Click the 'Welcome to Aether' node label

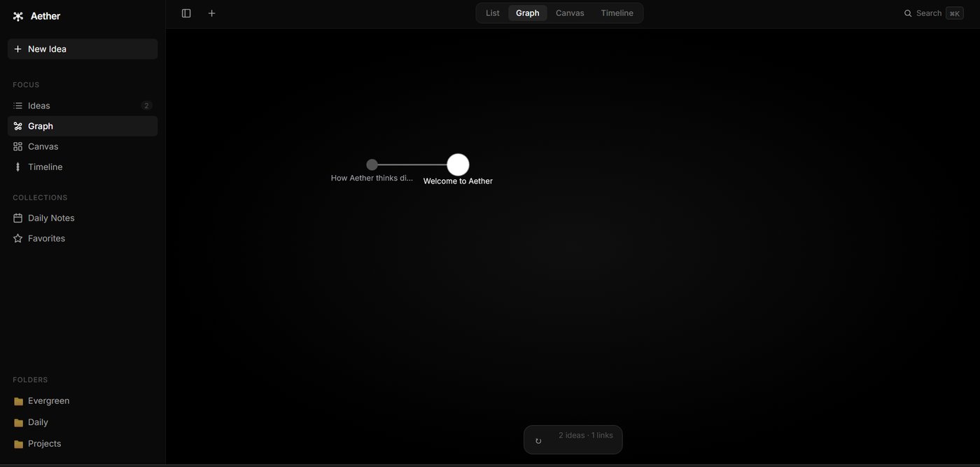458,181
